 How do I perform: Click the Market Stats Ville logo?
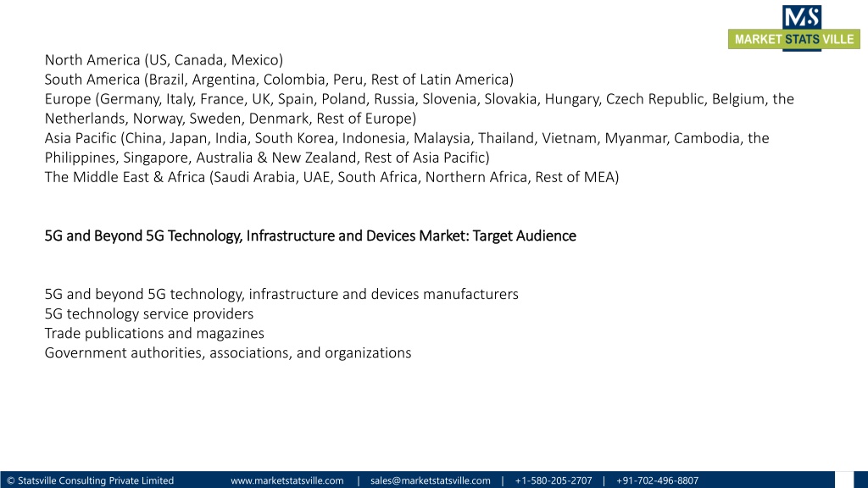[793, 28]
